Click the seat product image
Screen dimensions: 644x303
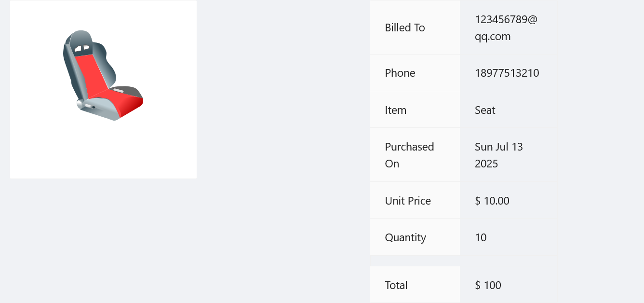[x=103, y=89]
